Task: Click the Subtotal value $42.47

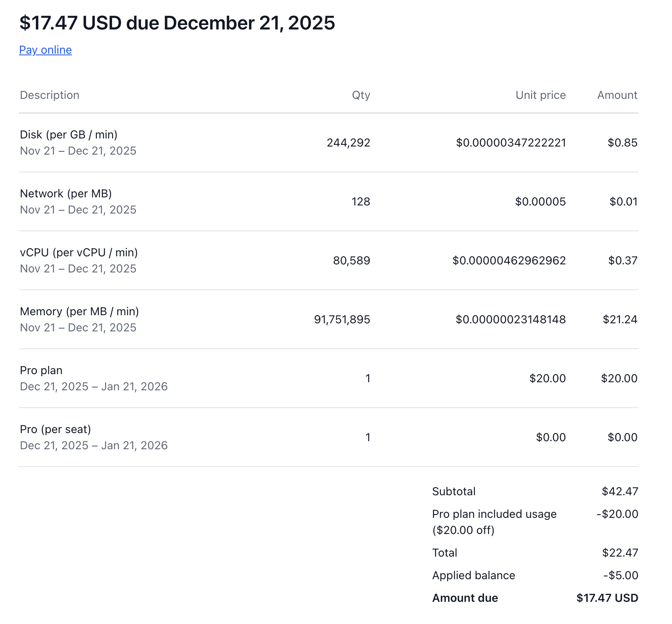Action: pos(620,492)
